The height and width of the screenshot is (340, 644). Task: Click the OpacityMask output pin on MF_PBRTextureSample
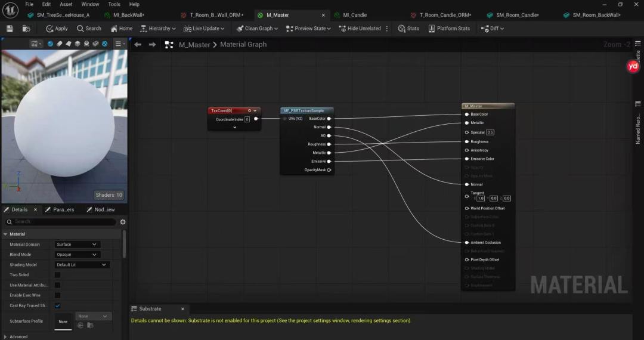329,170
